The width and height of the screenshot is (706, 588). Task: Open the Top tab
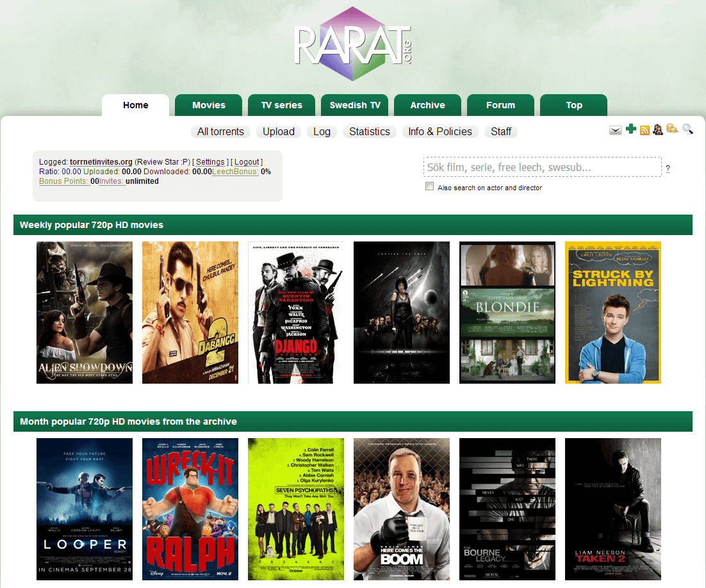pyautogui.click(x=573, y=105)
